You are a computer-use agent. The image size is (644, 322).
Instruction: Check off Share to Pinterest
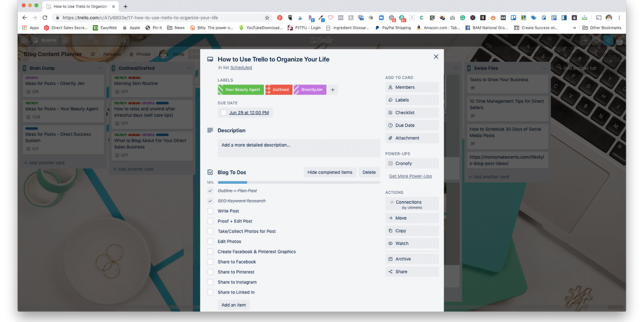pos(210,272)
